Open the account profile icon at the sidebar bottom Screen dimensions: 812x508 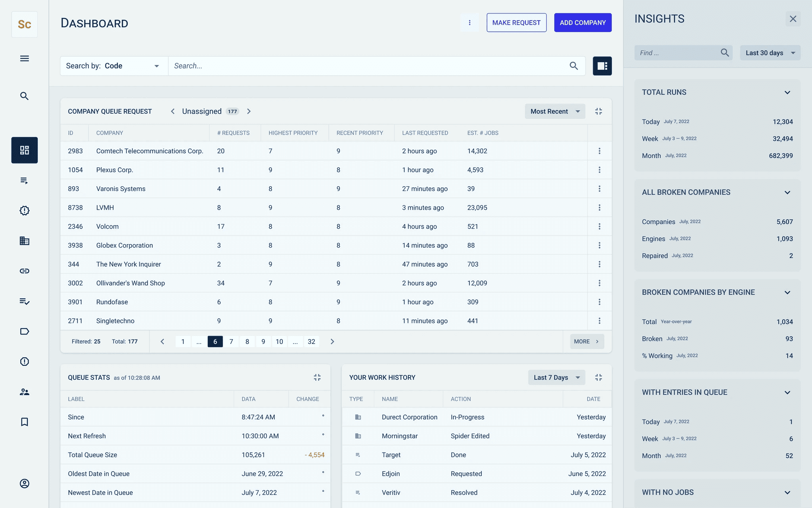coord(25,483)
